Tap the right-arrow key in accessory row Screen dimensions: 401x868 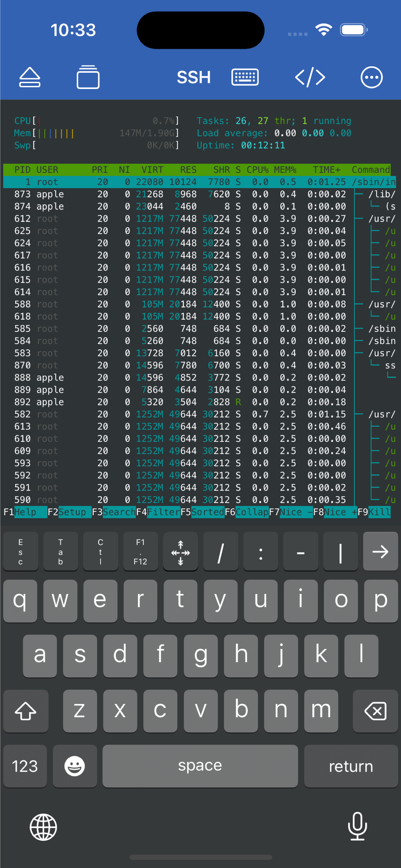tap(380, 551)
